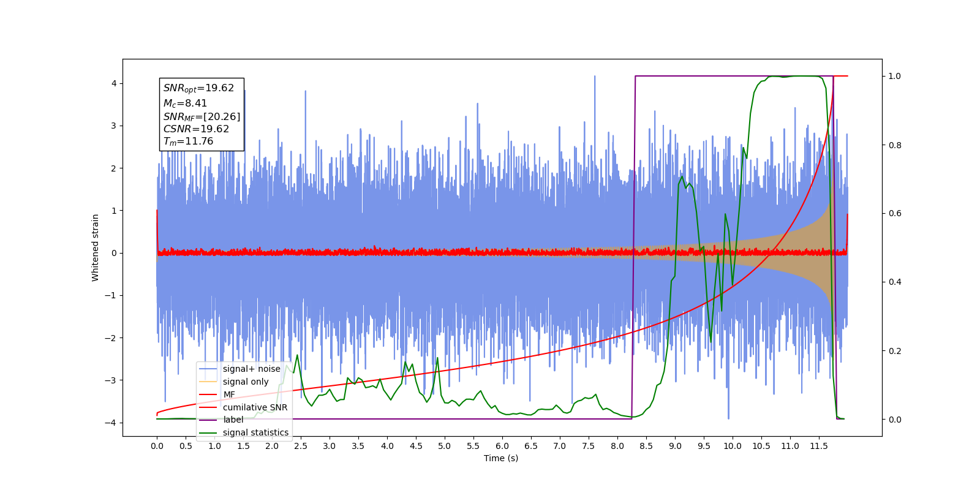The height and width of the screenshot is (490, 980).
Task: Click the 7.5 x-axis tick label
Action: (589, 446)
